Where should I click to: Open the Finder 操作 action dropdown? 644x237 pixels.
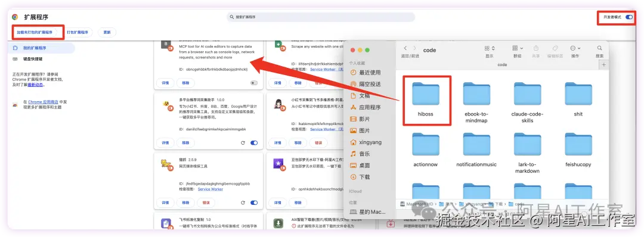(x=575, y=48)
